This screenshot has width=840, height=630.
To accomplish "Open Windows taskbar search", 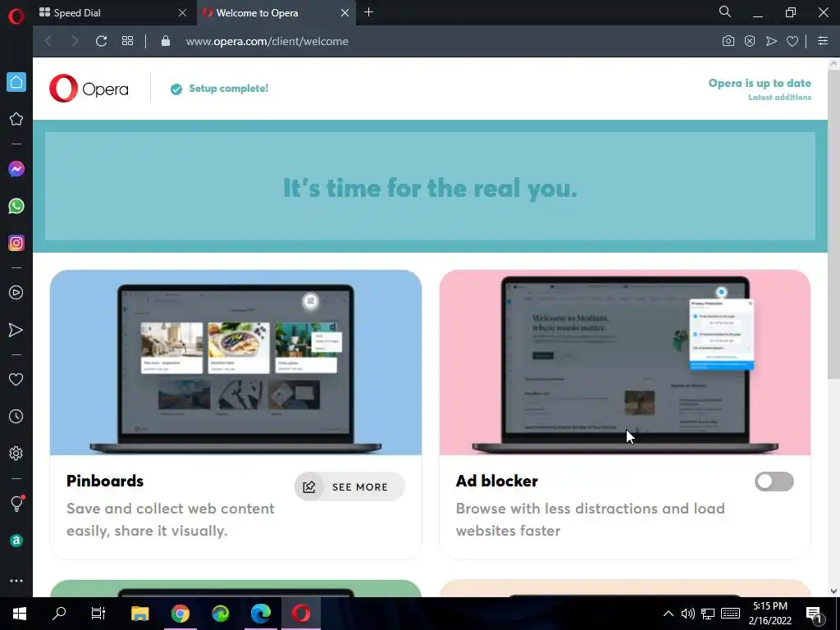I will (x=59, y=614).
